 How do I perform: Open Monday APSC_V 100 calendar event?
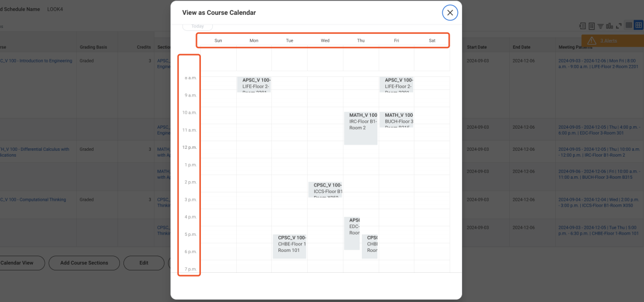coord(255,84)
